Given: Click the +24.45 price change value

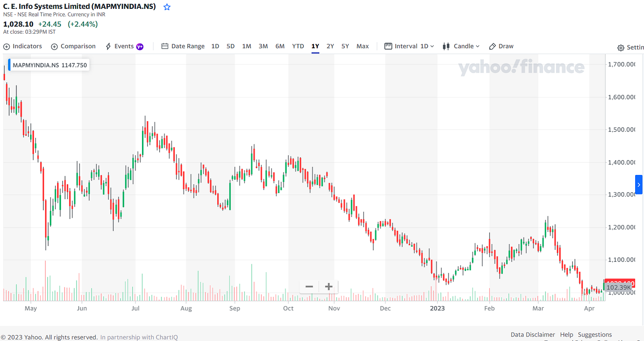Looking at the screenshot, I should (x=49, y=24).
